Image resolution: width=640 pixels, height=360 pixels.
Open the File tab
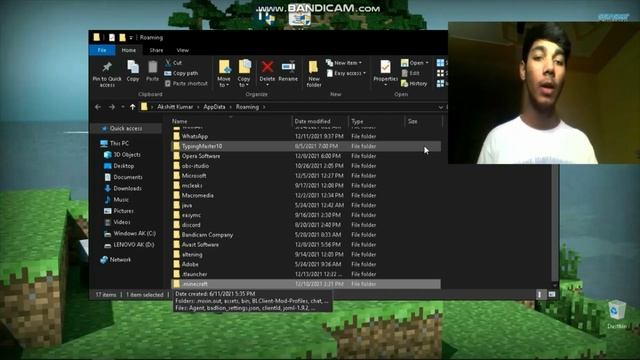pyautogui.click(x=102, y=50)
